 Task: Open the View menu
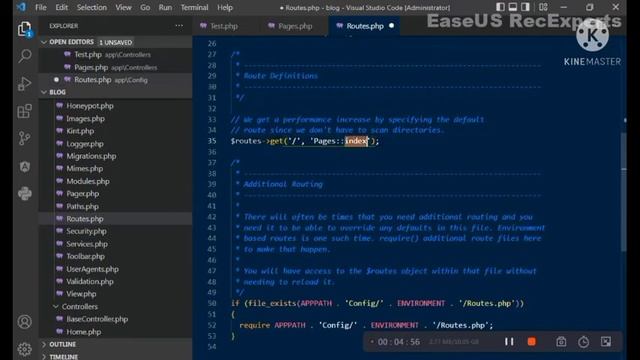(123, 7)
